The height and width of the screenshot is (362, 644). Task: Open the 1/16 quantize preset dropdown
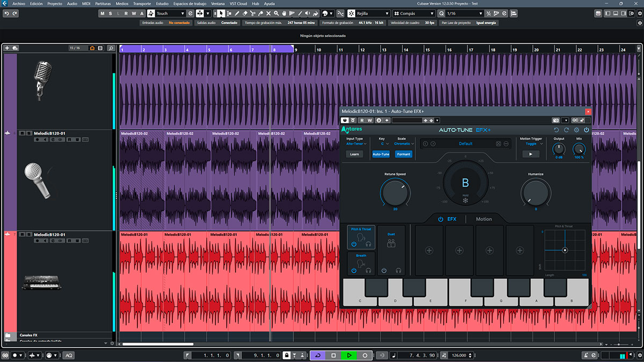coord(465,13)
